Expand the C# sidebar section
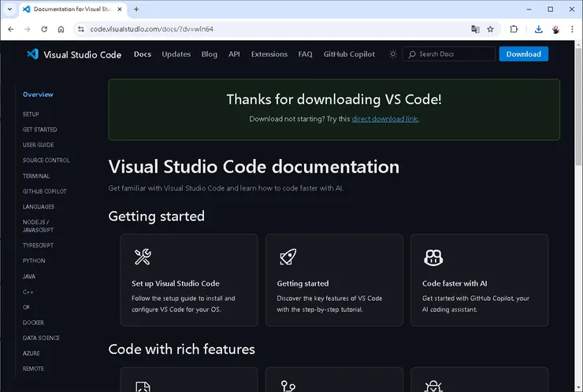This screenshot has height=392, width=583. [26, 307]
